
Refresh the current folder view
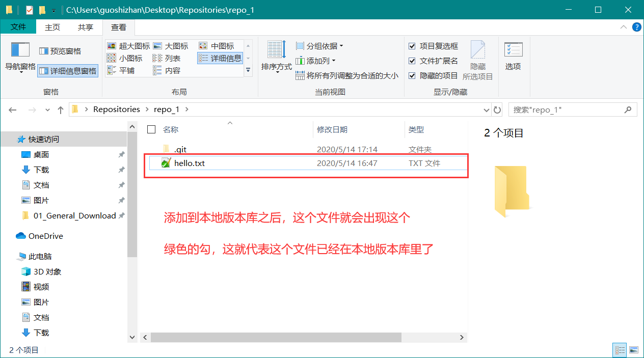pyautogui.click(x=498, y=109)
